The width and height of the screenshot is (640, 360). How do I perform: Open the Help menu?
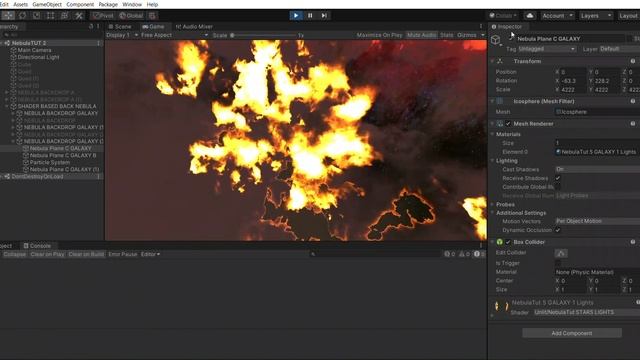click(152, 4)
